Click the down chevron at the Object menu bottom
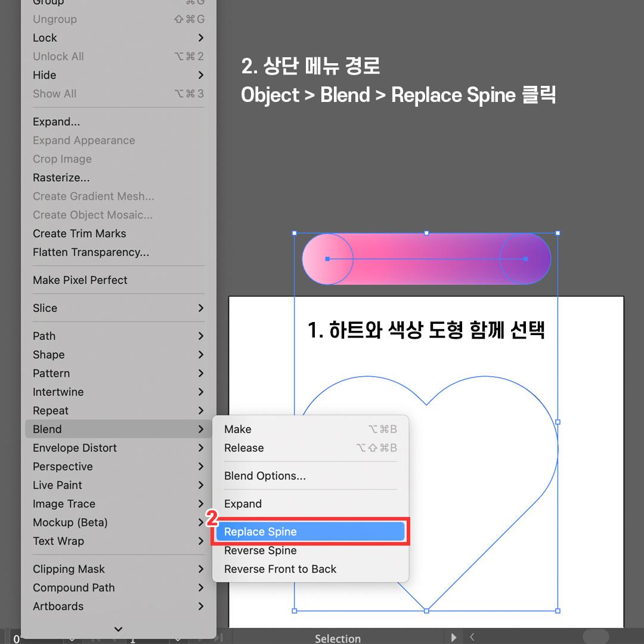Screen dimensions: 644x644 [x=118, y=629]
